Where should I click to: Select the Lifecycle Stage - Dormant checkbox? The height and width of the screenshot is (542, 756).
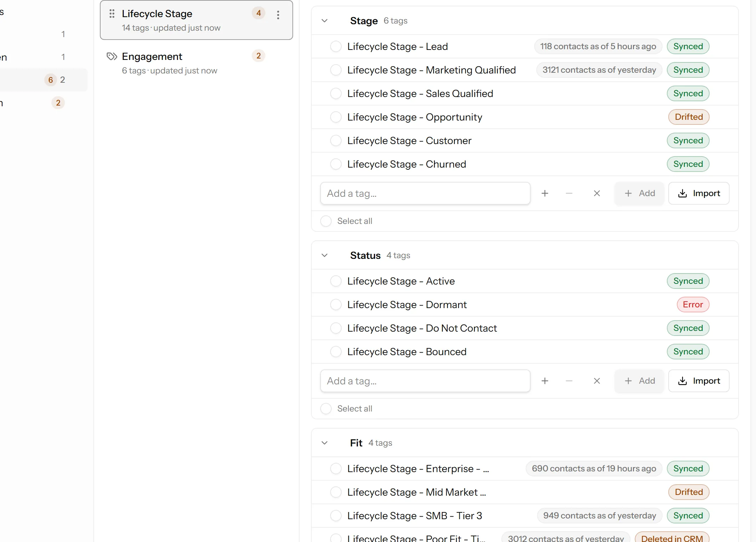click(336, 305)
